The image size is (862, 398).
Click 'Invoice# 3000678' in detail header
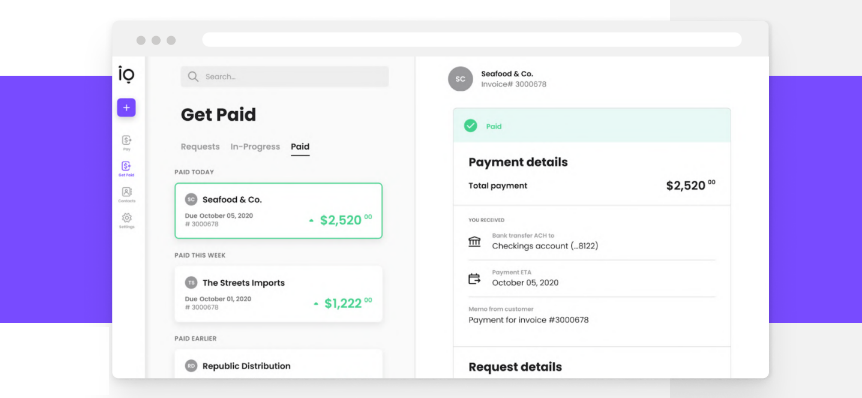pos(513,84)
